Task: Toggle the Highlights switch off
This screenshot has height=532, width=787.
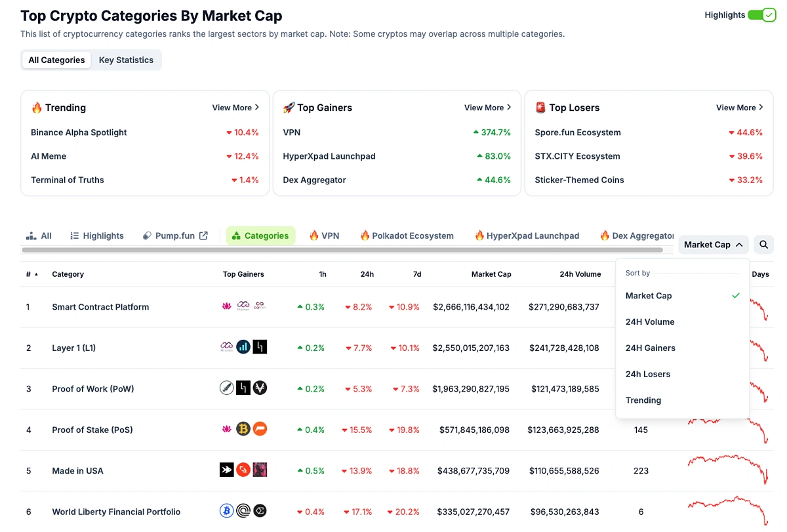Action: point(761,15)
